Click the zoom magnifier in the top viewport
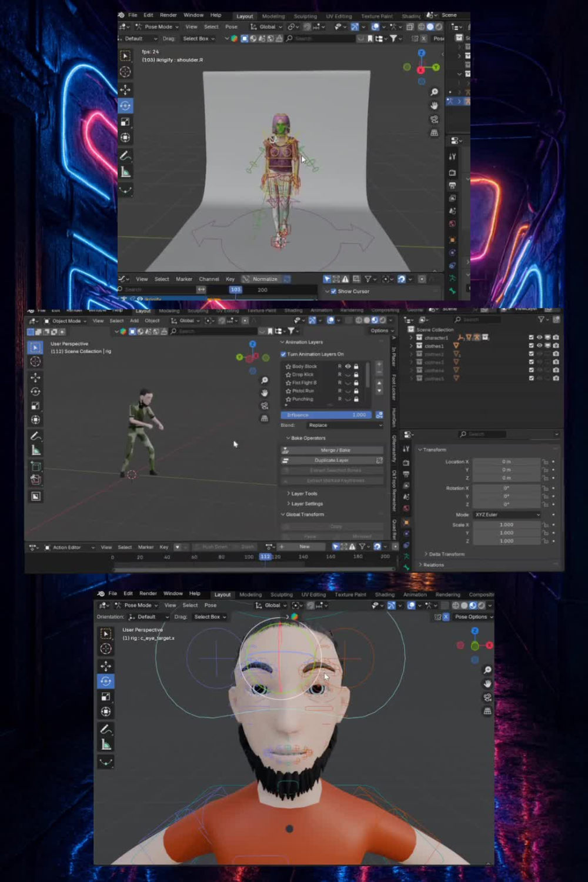 [x=434, y=92]
